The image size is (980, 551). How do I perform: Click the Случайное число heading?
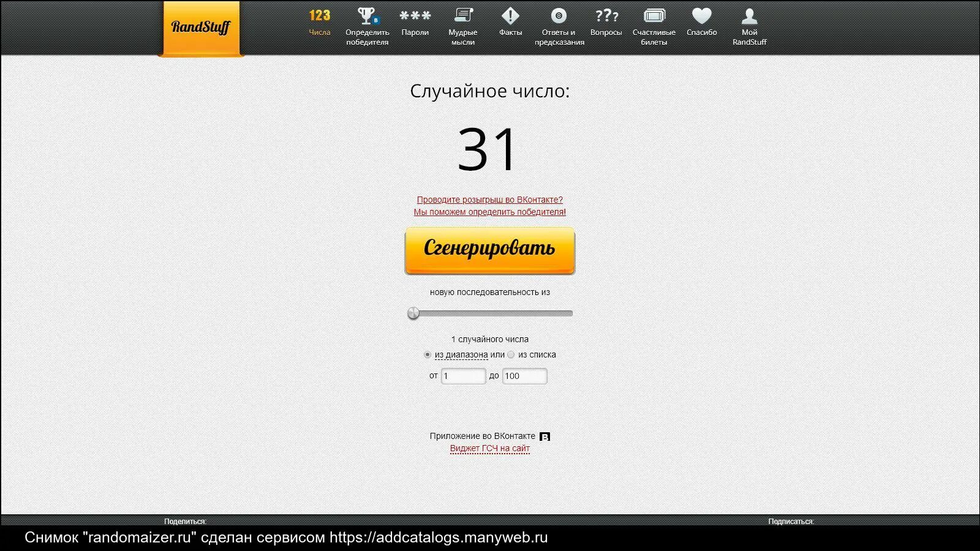(490, 91)
